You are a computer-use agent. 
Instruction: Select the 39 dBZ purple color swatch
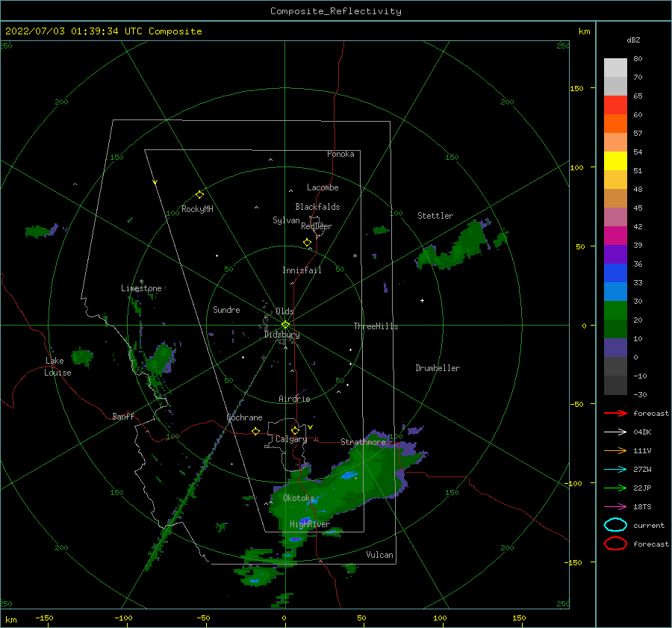point(615,255)
